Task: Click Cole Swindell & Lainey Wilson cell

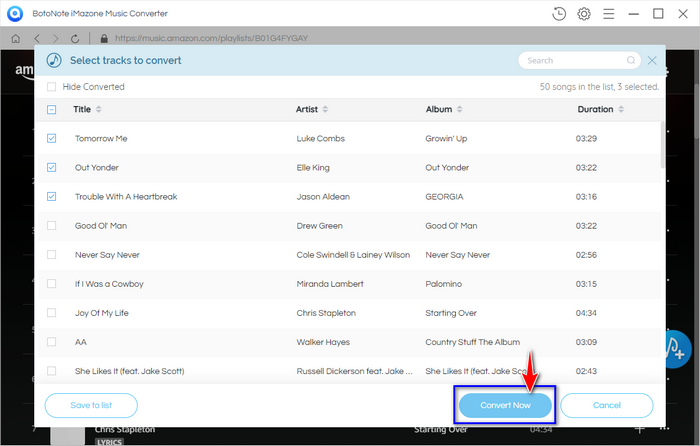Action: pyautogui.click(x=353, y=254)
